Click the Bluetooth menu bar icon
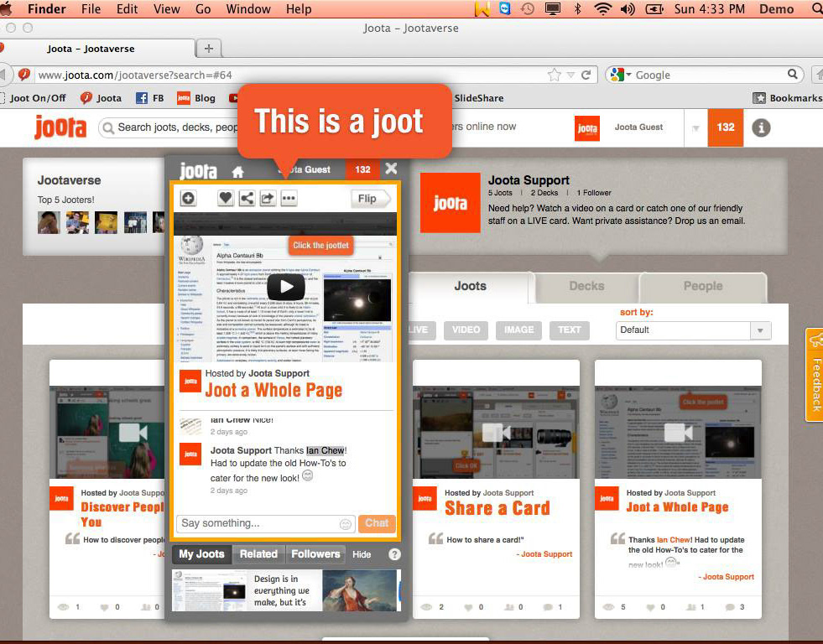The height and width of the screenshot is (644, 823). (x=577, y=9)
